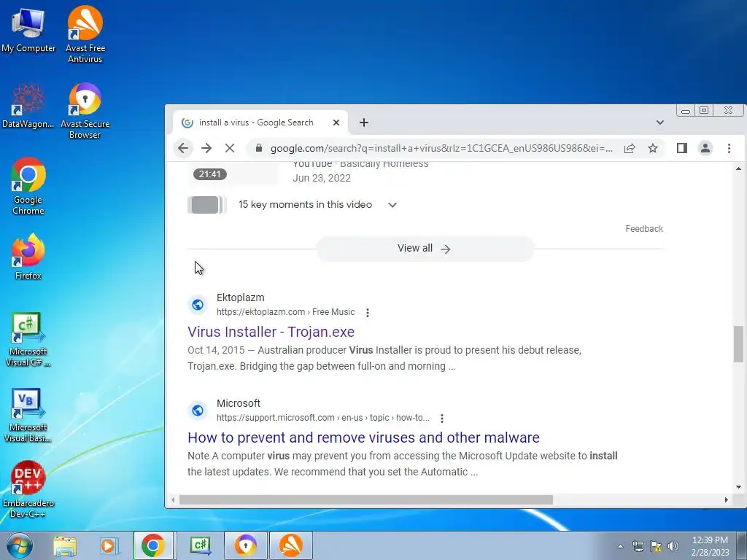Bookmark this page with the star icon
This screenshot has width=747, height=560.
(653, 148)
